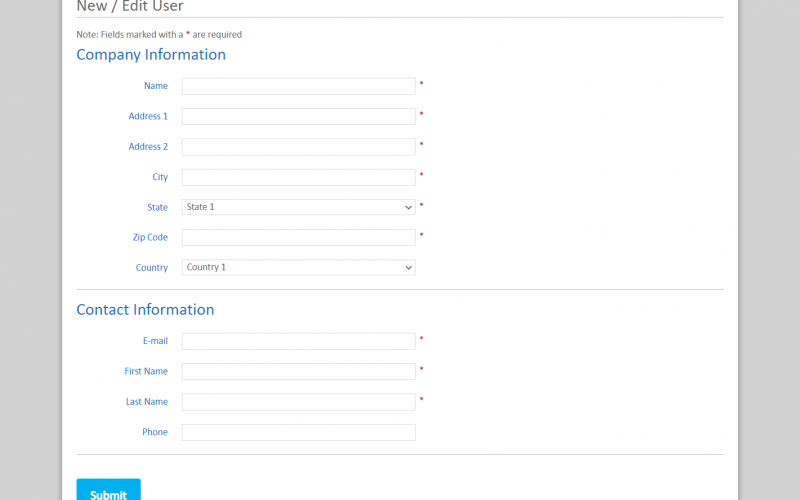This screenshot has height=500, width=800.
Task: Click the City label text
Action: (x=160, y=177)
